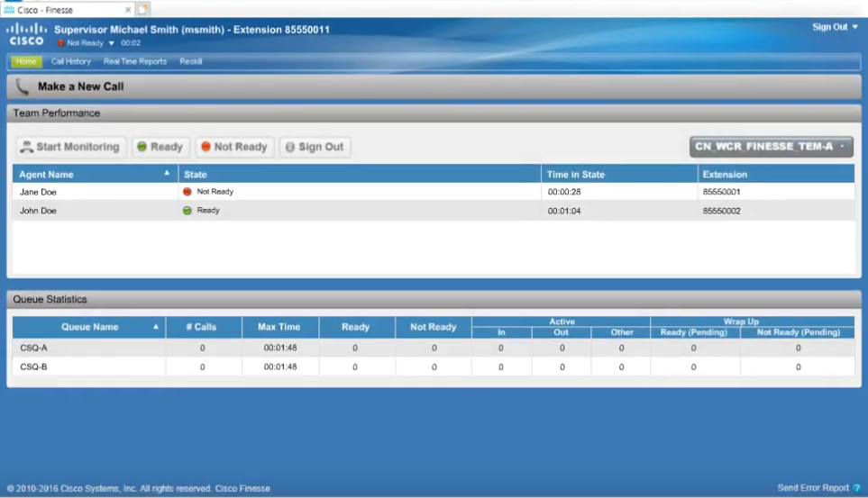This screenshot has width=868, height=498.
Task: Click the Ready column header in Queue Statistics
Action: point(357,327)
